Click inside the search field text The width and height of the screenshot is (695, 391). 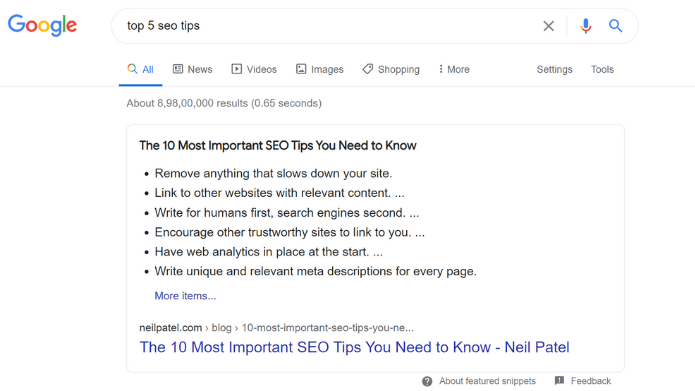[x=163, y=26]
